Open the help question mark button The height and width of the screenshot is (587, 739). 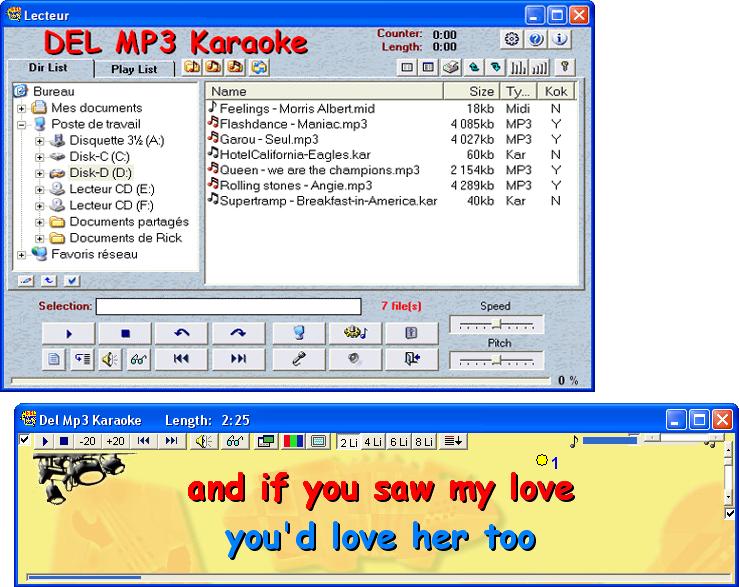[x=536, y=39]
